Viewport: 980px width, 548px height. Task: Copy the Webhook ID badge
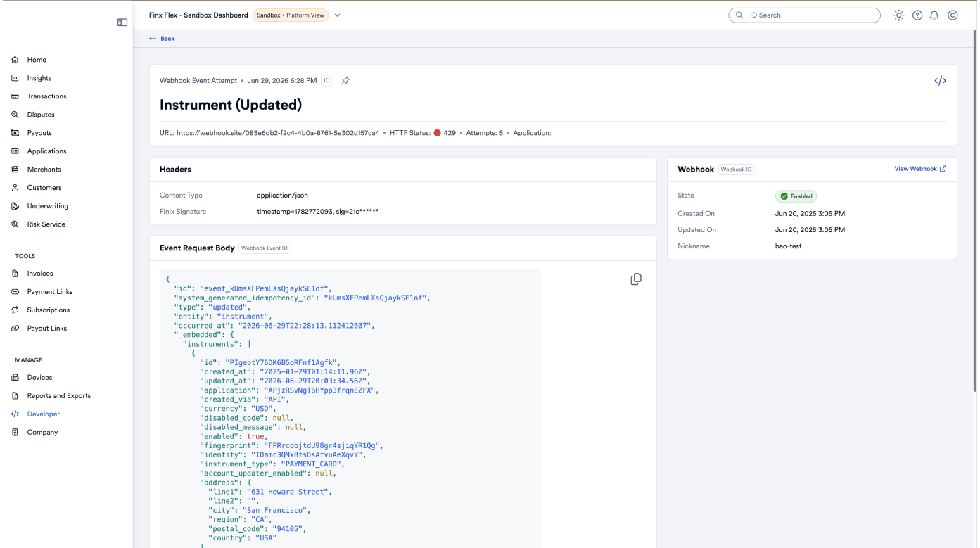[x=737, y=170]
